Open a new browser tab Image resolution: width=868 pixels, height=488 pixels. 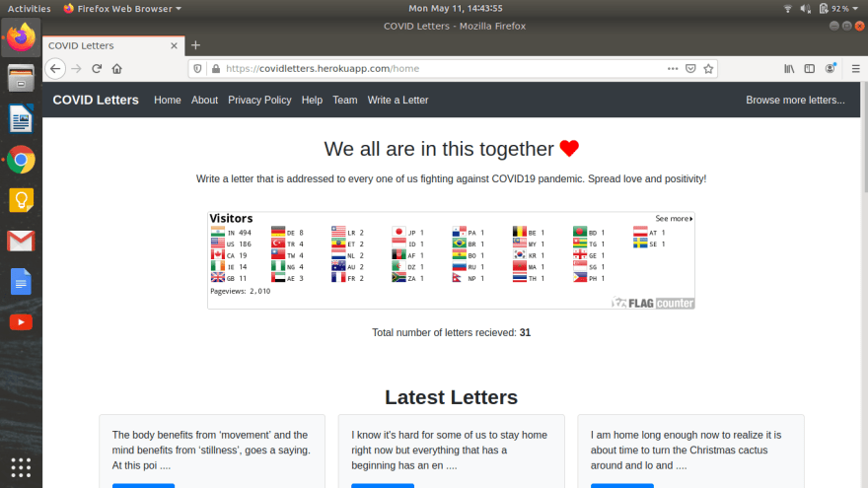click(x=195, y=45)
